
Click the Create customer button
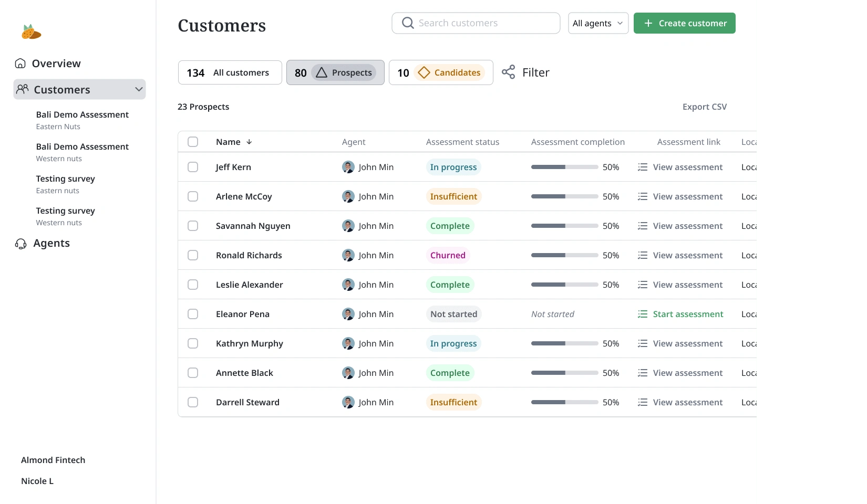click(x=684, y=23)
